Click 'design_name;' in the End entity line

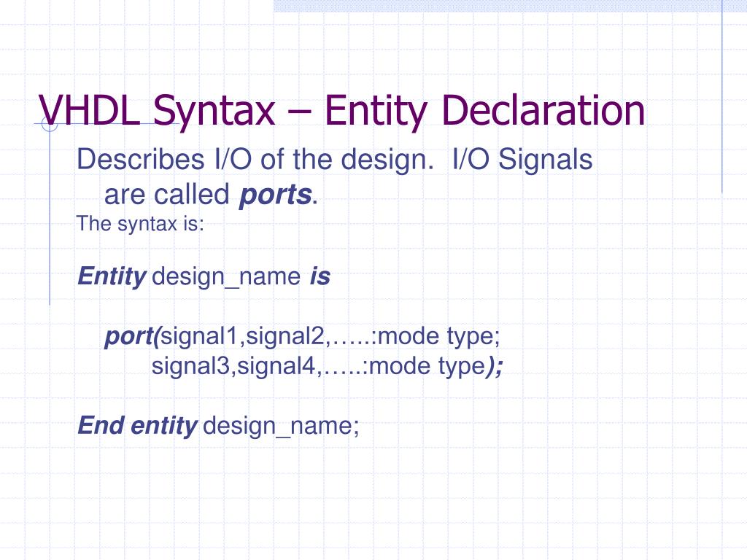281,426
